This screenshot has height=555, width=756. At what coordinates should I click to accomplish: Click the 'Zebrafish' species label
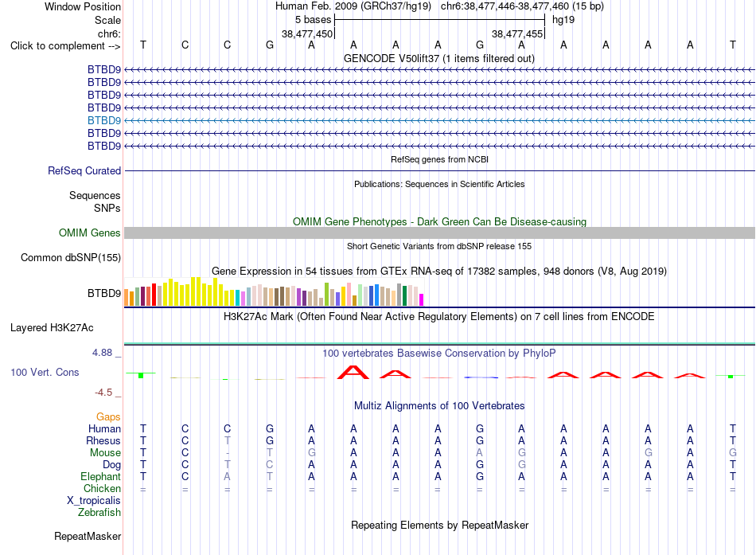click(99, 513)
